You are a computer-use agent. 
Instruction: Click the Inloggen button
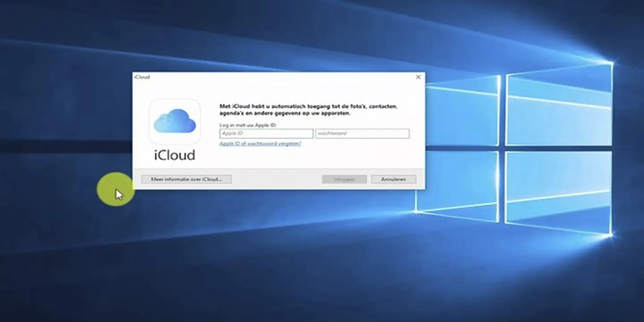344,179
